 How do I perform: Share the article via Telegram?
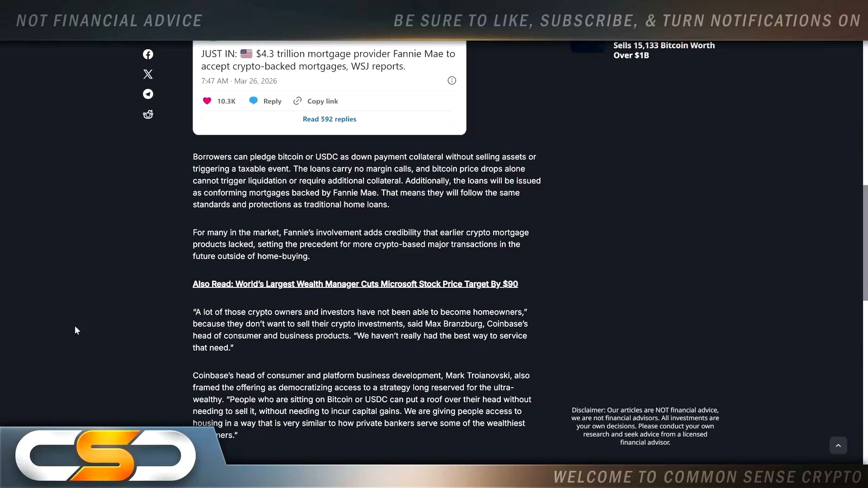coord(148,94)
